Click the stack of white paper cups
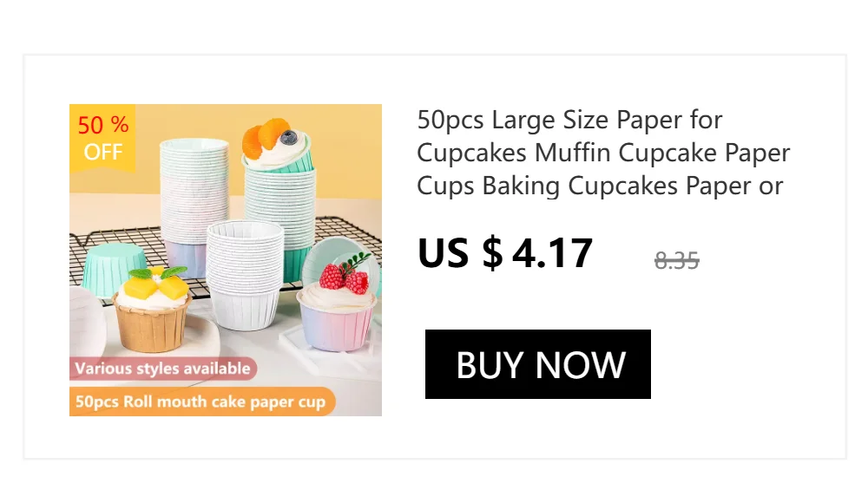Viewport: 868px width, 503px height. point(245,274)
